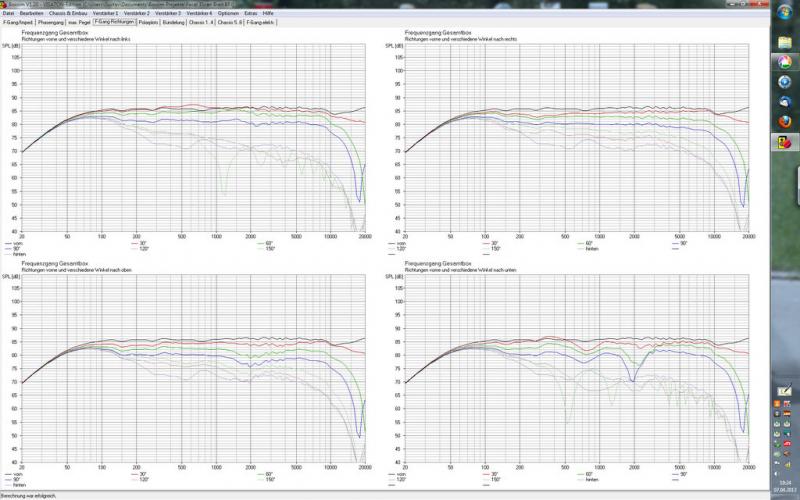Click 'Frequenzgang Gesamtbox' title of top-left chart

(55, 33)
